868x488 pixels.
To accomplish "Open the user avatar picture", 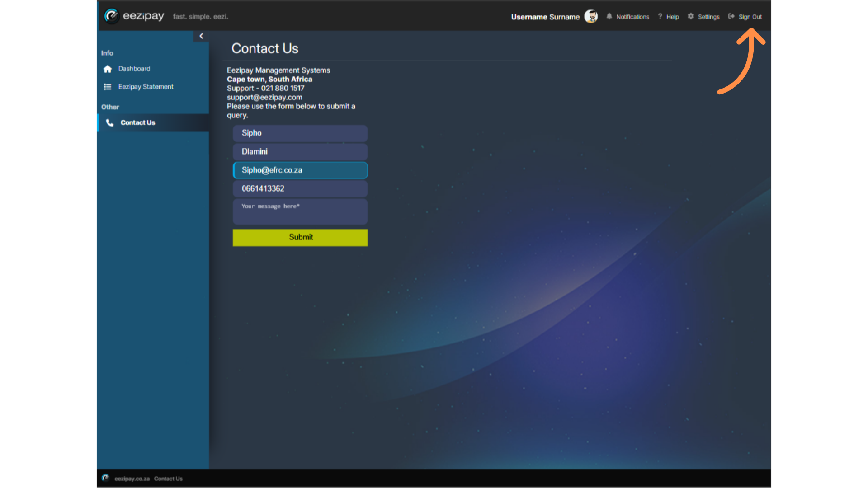I will [591, 16].
